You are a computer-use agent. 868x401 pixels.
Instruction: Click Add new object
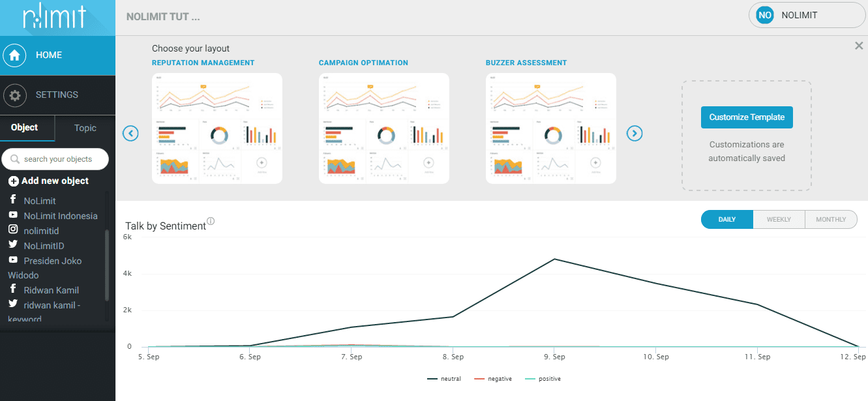click(49, 181)
